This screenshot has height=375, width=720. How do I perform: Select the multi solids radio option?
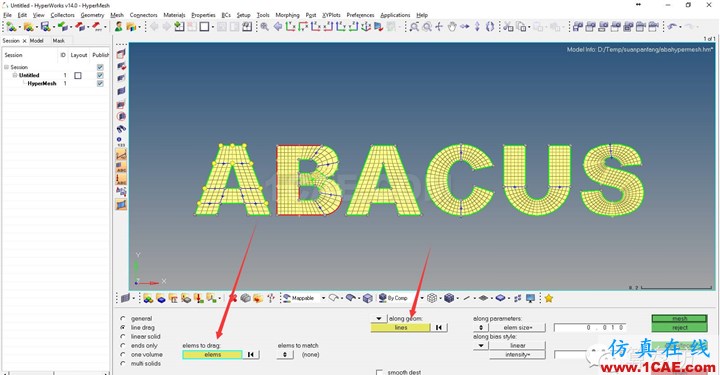tap(123, 364)
